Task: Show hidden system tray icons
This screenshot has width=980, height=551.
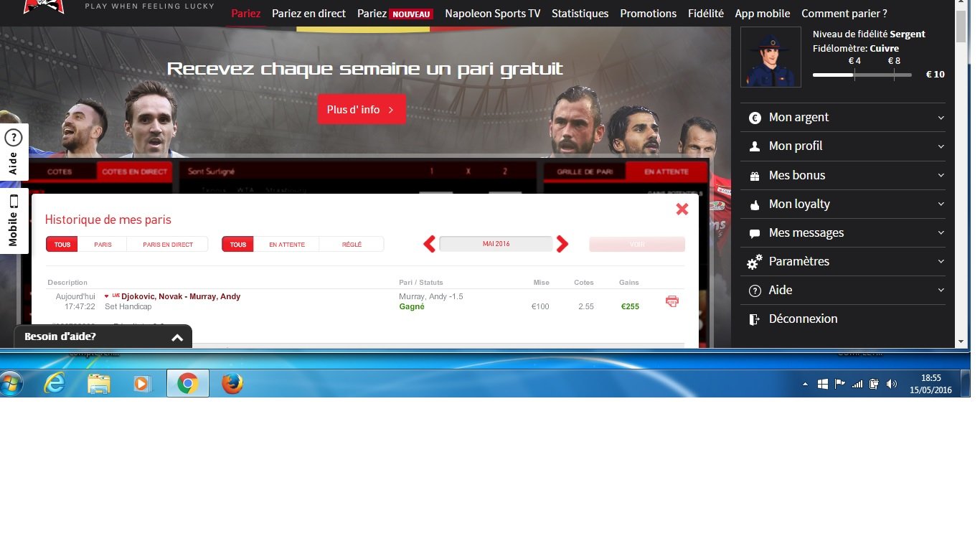Action: click(805, 384)
